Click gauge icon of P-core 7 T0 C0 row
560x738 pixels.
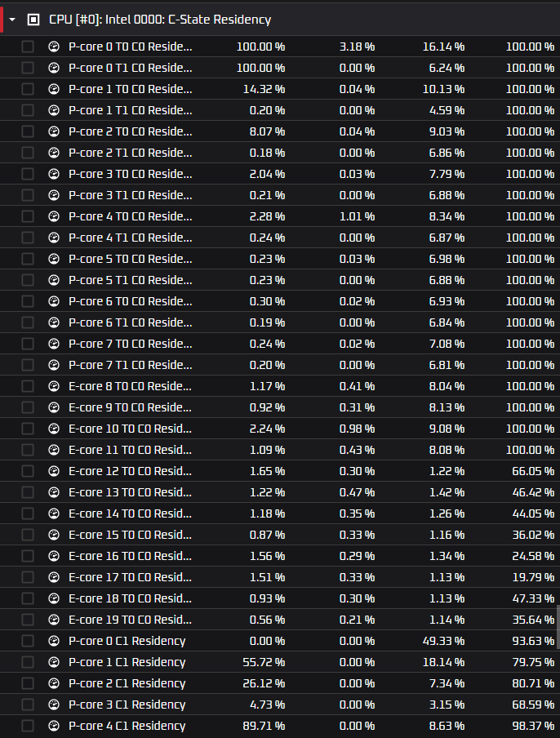[x=54, y=344]
